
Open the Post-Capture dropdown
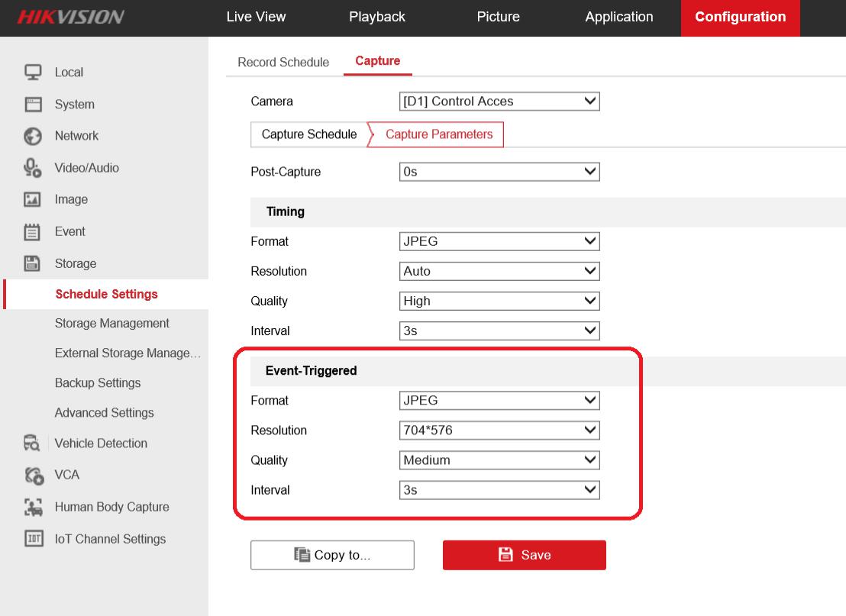(x=499, y=173)
